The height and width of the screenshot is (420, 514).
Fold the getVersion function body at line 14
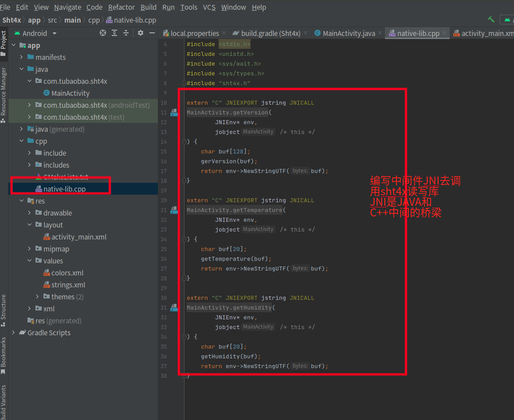pyautogui.click(x=184, y=142)
